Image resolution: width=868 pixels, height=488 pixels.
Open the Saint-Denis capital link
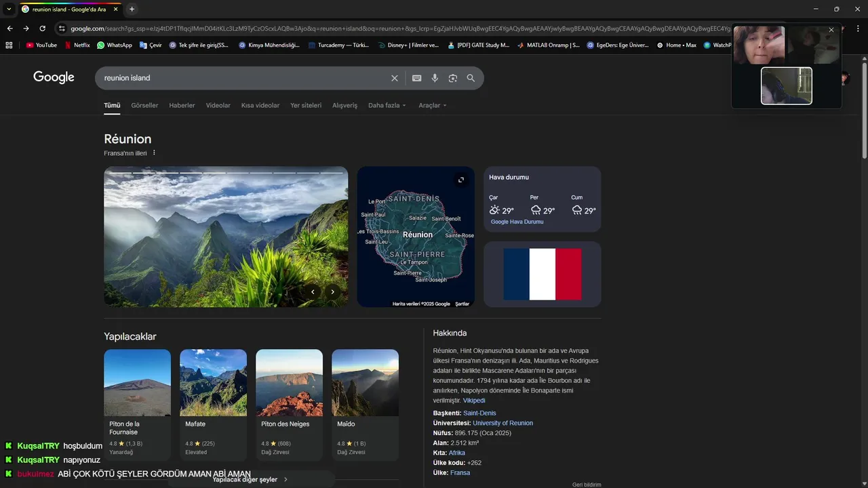pos(479,413)
